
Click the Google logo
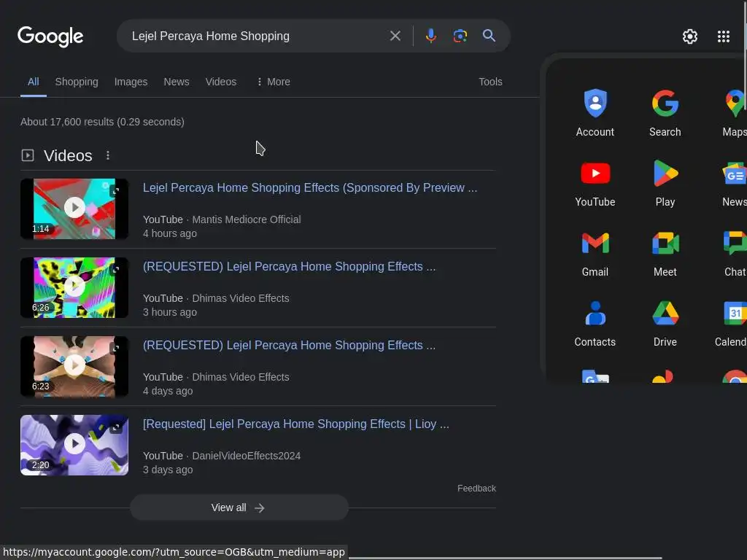[x=50, y=36]
